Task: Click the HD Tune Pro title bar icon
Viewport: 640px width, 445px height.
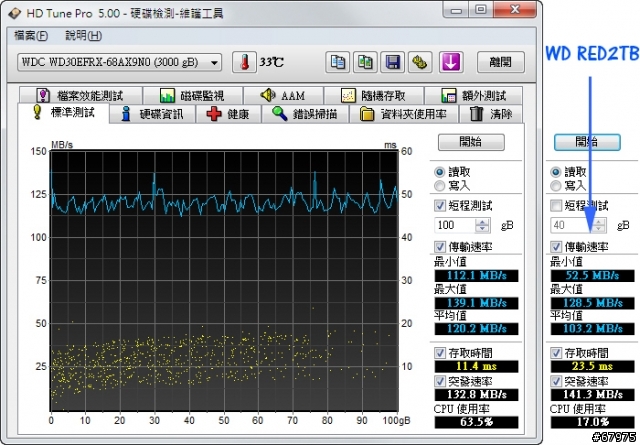Action: click(x=14, y=13)
